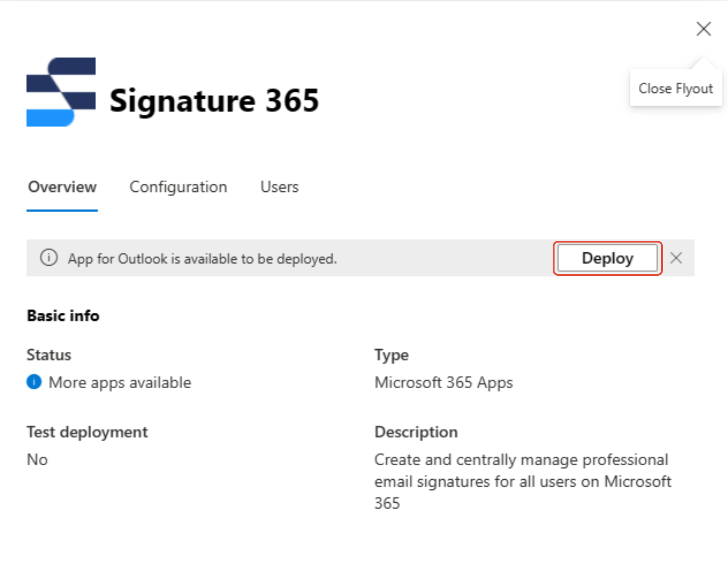728x564 pixels.
Task: Click the 'Microsoft 365 Apps' type value
Action: pos(443,382)
